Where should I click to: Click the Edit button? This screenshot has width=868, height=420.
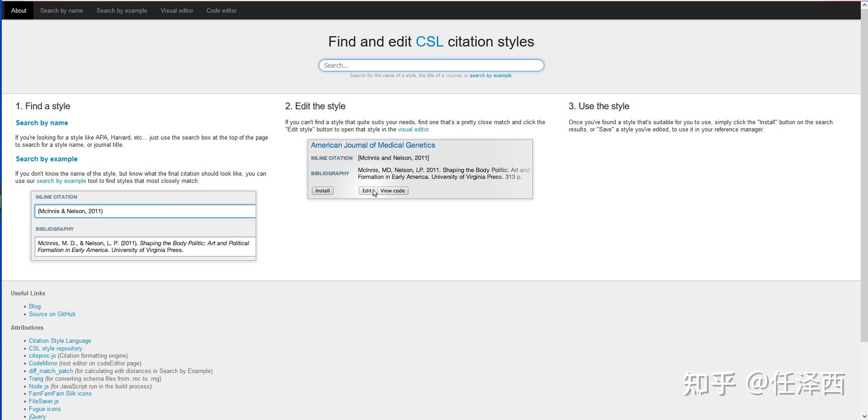(x=367, y=191)
